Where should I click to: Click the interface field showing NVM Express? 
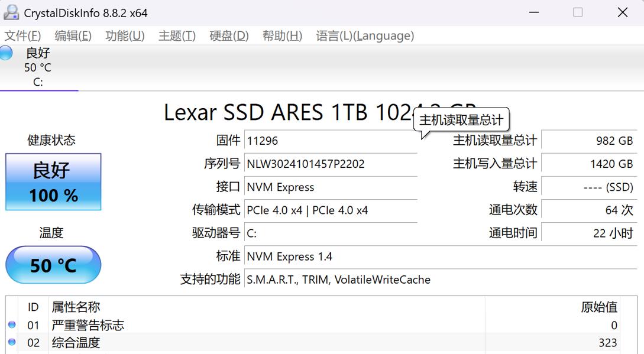331,187
